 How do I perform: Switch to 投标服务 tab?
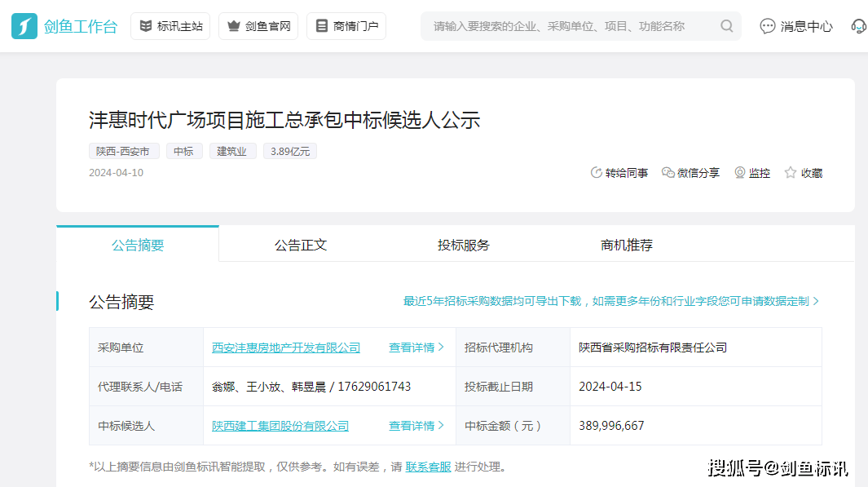[463, 245]
